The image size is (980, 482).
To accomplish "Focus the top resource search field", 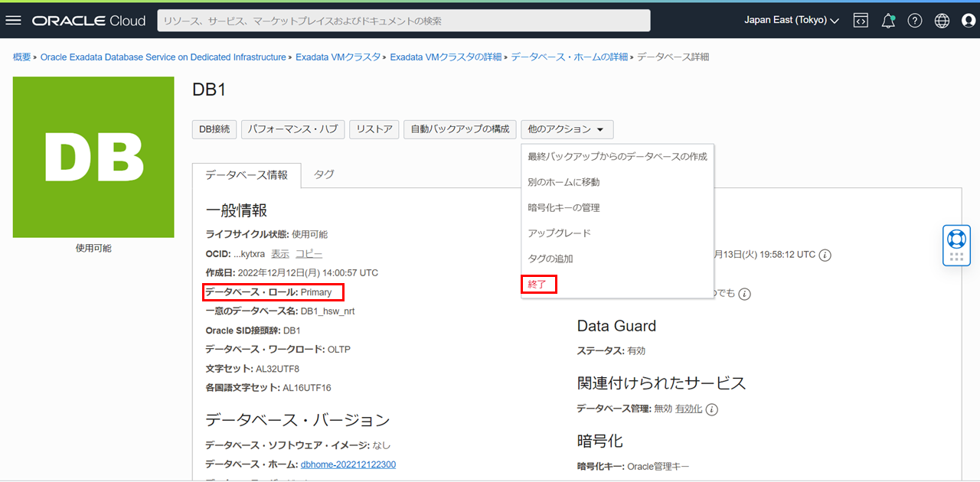I will [403, 21].
